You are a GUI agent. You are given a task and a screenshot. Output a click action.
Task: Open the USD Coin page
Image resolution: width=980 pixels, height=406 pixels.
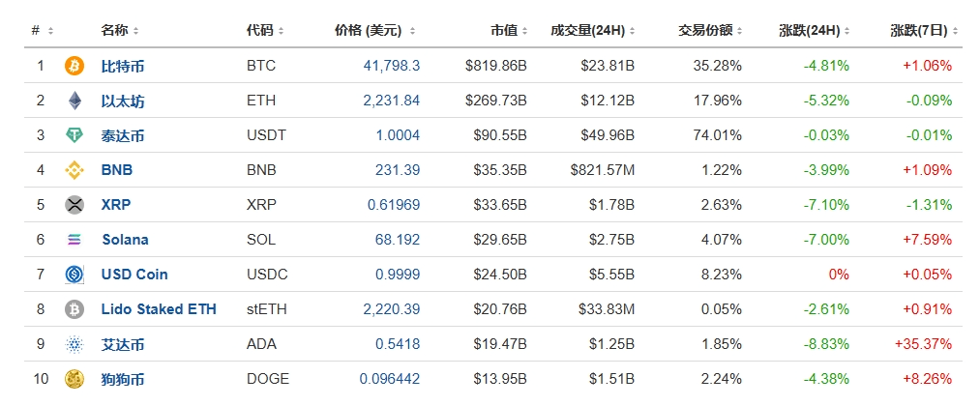[x=134, y=275]
